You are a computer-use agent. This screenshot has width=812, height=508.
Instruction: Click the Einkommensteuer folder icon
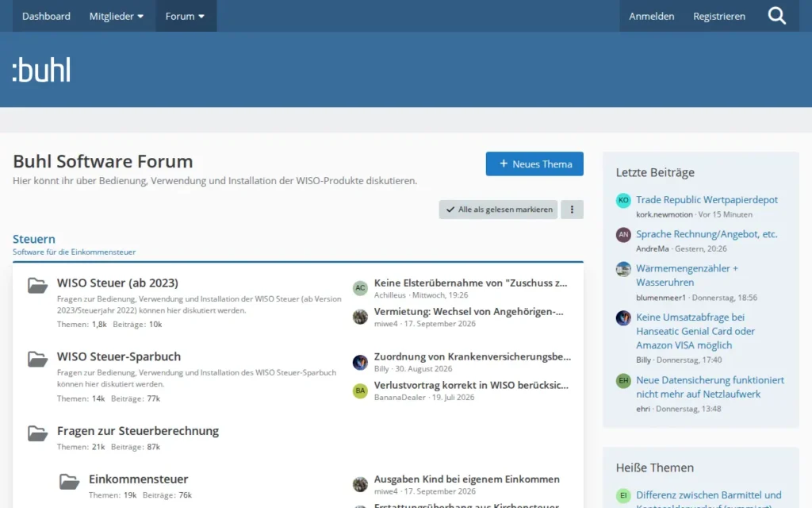[x=69, y=482]
